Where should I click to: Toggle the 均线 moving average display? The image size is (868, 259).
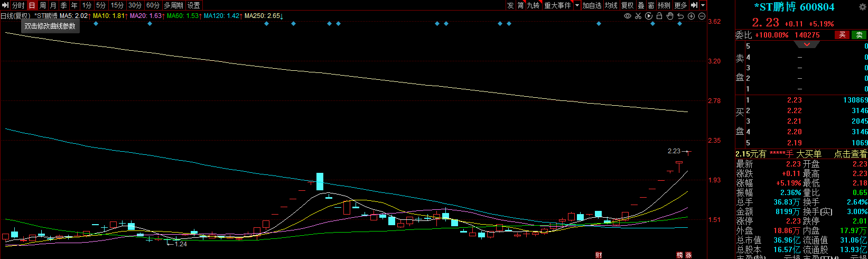pos(611,5)
